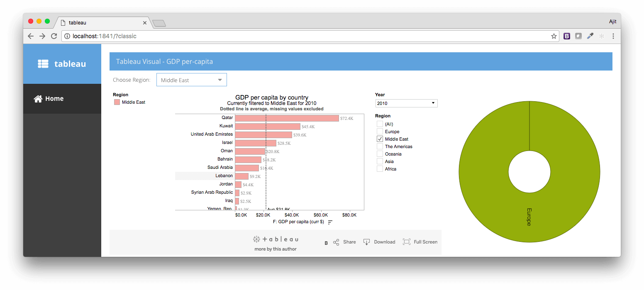The image size is (644, 290).
Task: Click the Full Screen label
Action: coord(425,242)
